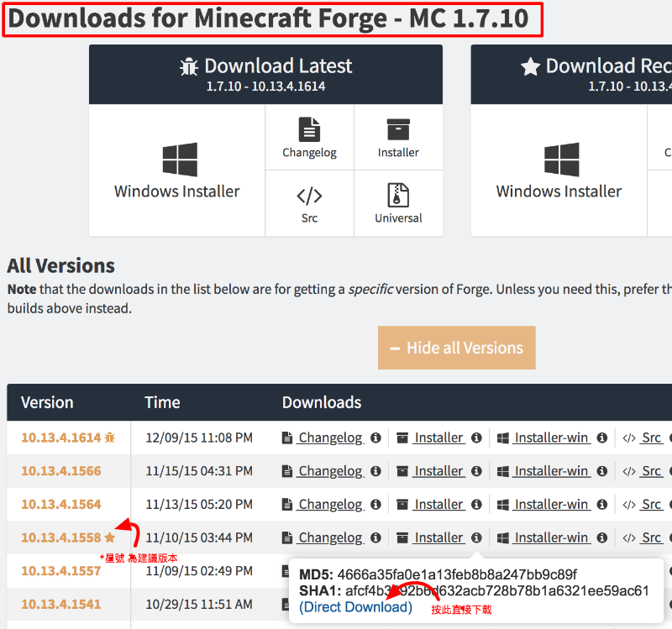
Task: Click Installer link for 10.13.4.1614
Action: click(x=438, y=438)
